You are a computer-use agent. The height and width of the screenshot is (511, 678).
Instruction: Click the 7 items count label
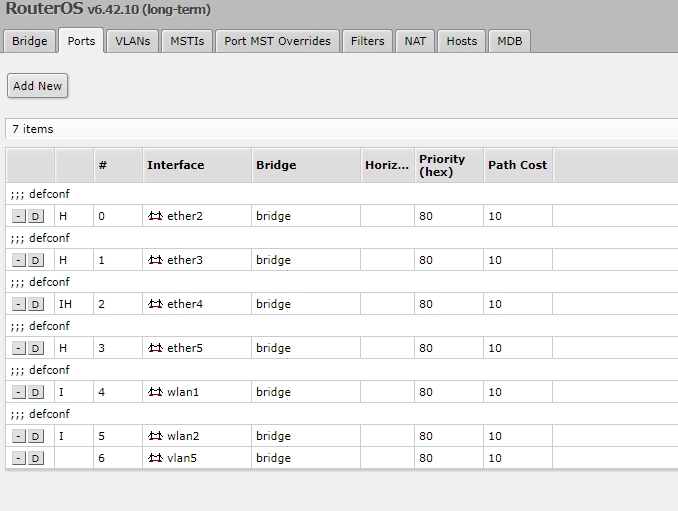tap(33, 129)
